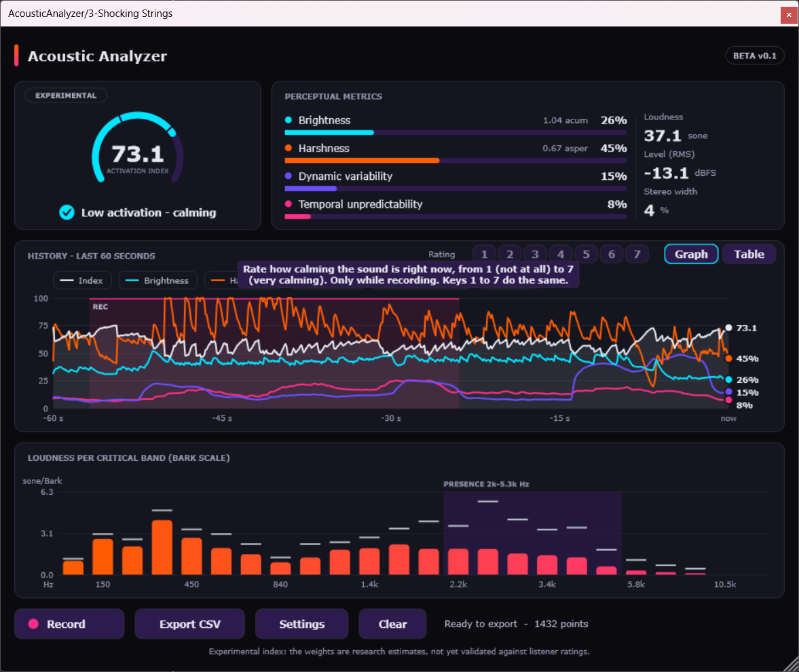Switch history view to Table
This screenshot has height=672, width=799.
pos(749,255)
